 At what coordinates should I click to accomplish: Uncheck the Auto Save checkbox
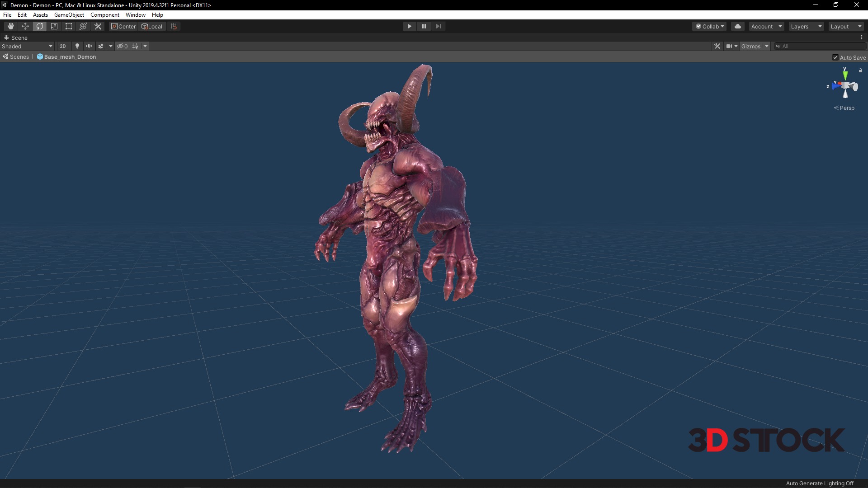tap(835, 57)
